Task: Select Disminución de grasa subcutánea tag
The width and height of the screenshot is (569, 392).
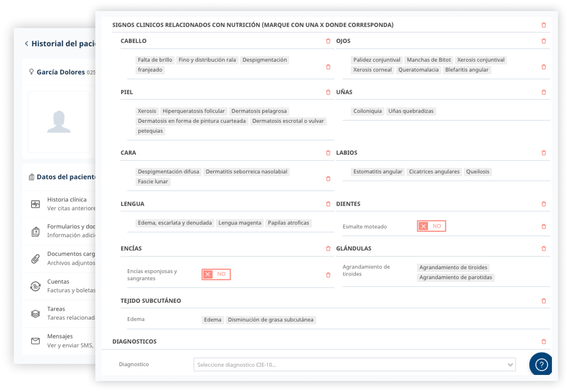Action: pos(271,320)
